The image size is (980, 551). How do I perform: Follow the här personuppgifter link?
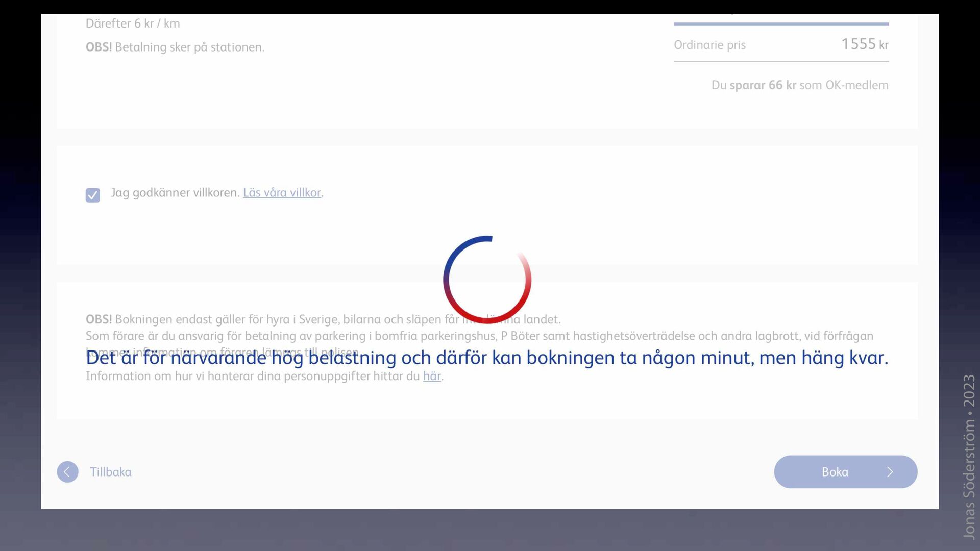(x=431, y=377)
